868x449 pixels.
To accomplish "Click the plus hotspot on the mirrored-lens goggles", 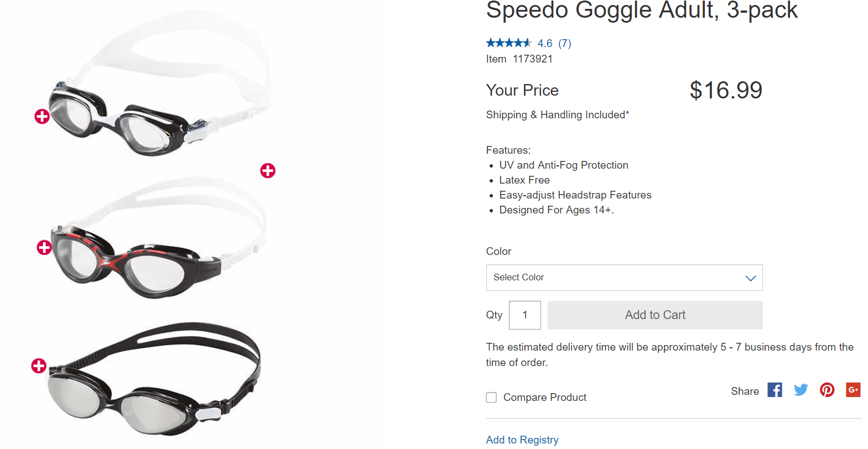I will [39, 366].
